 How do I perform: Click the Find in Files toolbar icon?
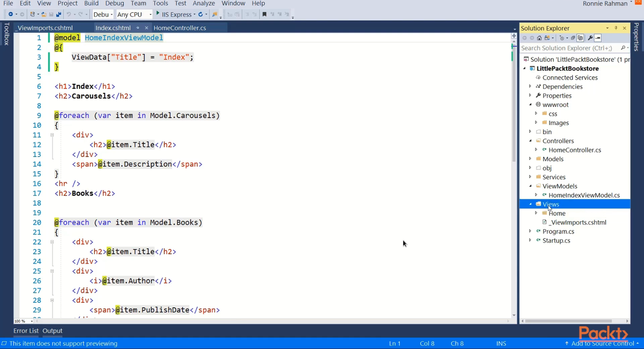point(215,14)
